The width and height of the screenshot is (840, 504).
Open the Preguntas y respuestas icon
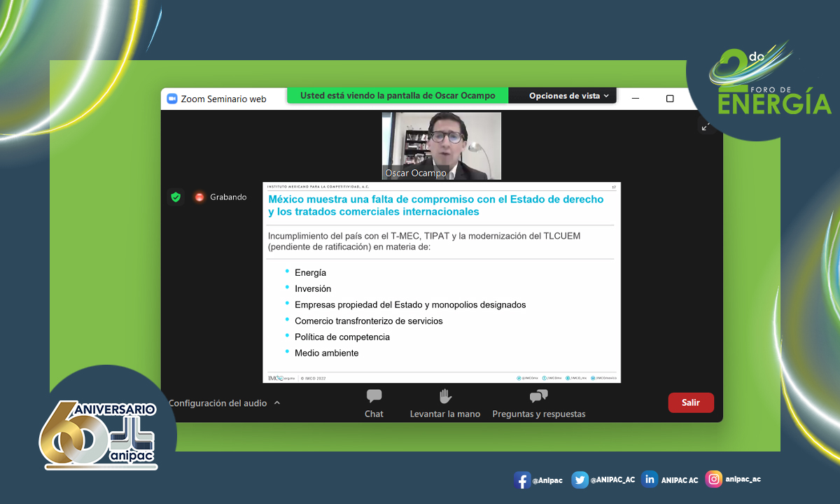(538, 396)
